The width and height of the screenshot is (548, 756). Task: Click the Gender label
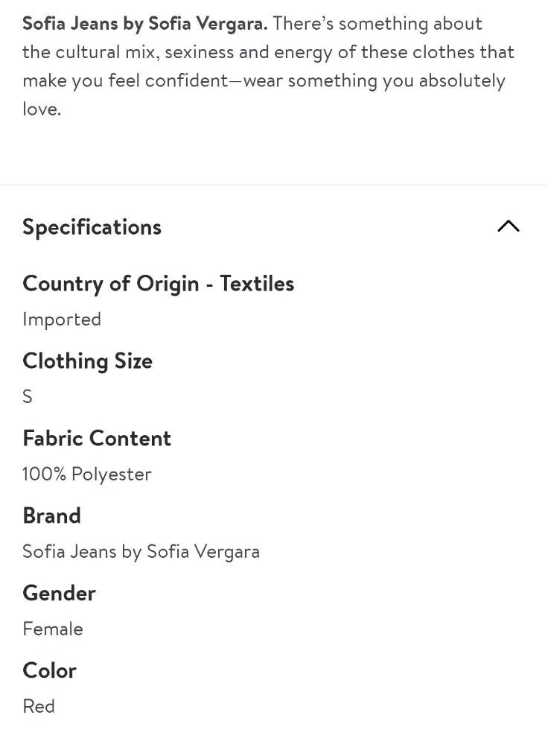pyautogui.click(x=60, y=593)
